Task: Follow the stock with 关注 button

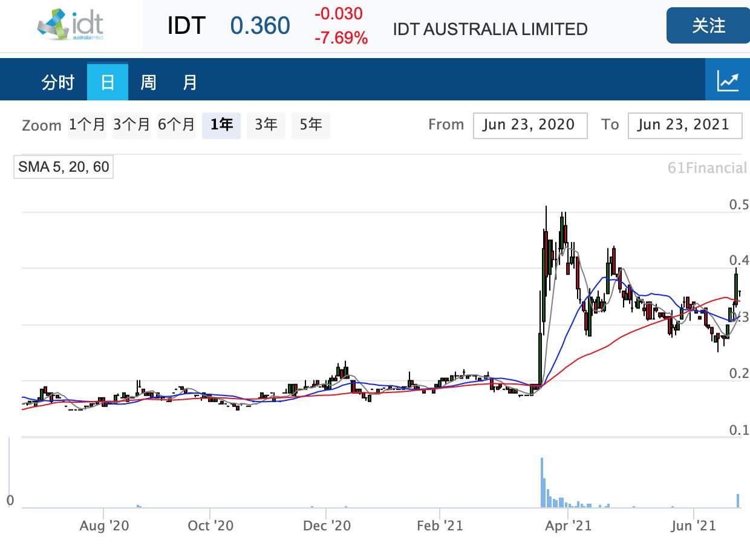Action: point(708,25)
